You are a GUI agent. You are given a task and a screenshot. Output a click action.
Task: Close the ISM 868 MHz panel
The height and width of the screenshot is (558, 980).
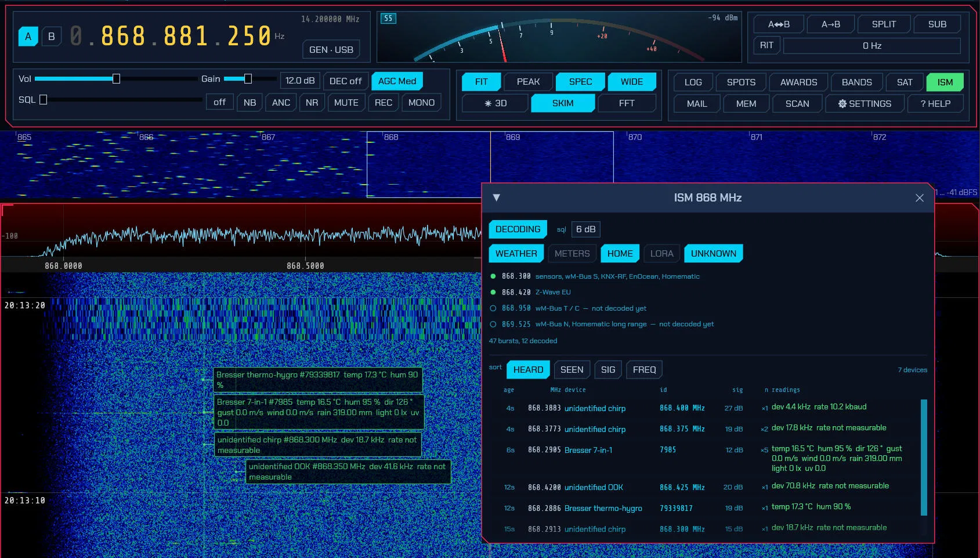click(x=920, y=198)
